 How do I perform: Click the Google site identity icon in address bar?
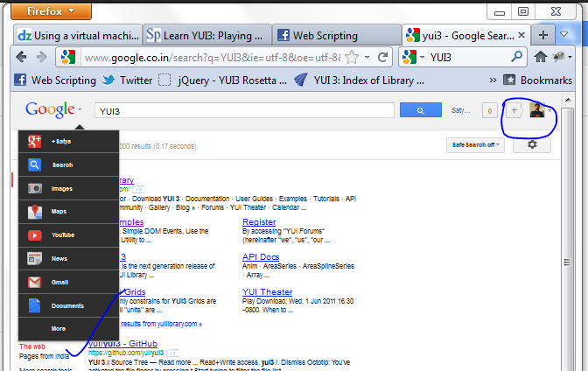click(x=68, y=58)
